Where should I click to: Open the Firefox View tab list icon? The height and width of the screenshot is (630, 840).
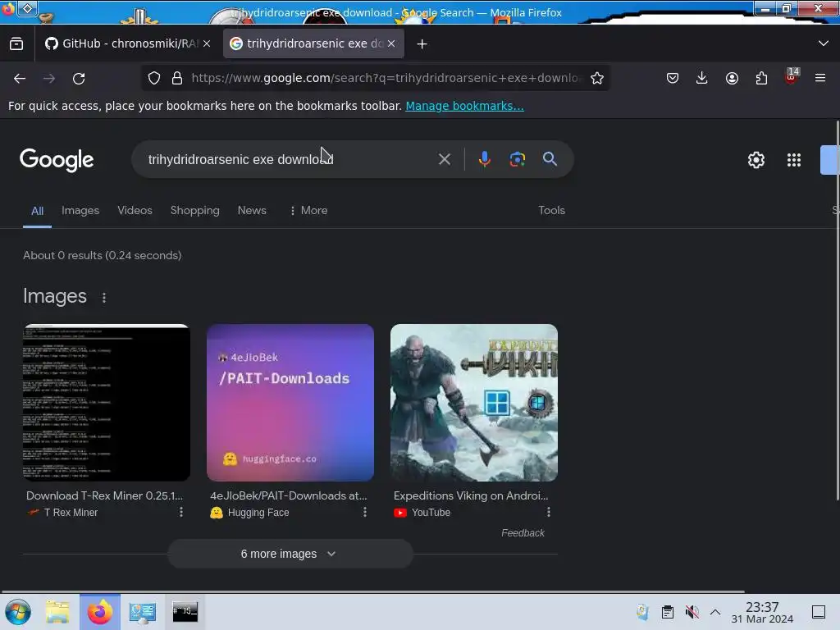tap(16, 44)
